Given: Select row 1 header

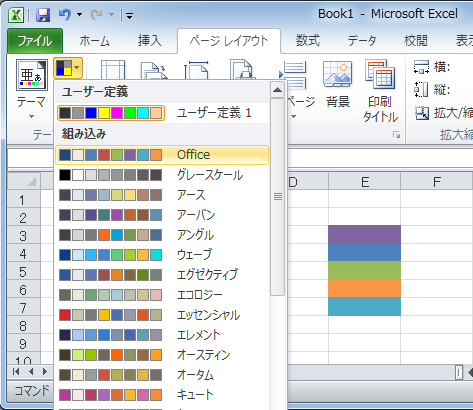Looking at the screenshot, I should click(23, 200).
